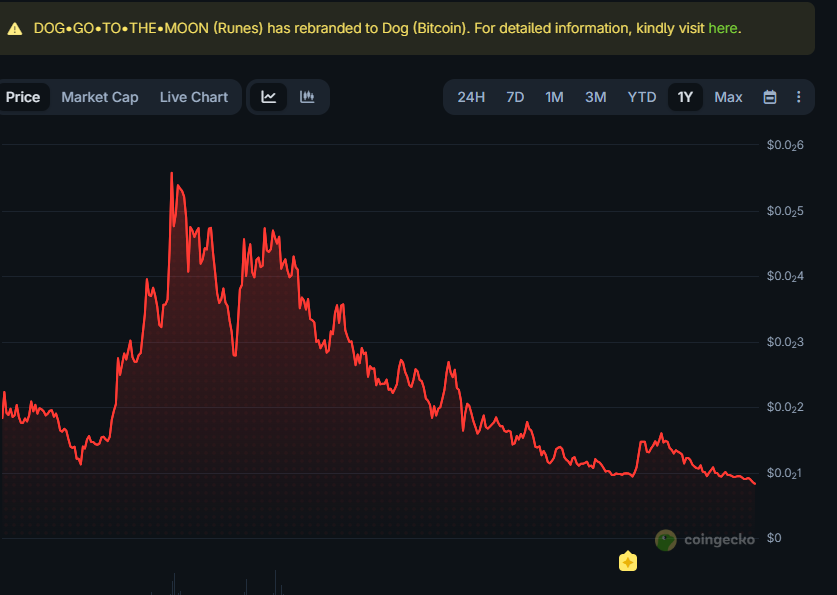Click the yellow warning triangle icon
Image resolution: width=837 pixels, height=595 pixels.
[x=15, y=29]
